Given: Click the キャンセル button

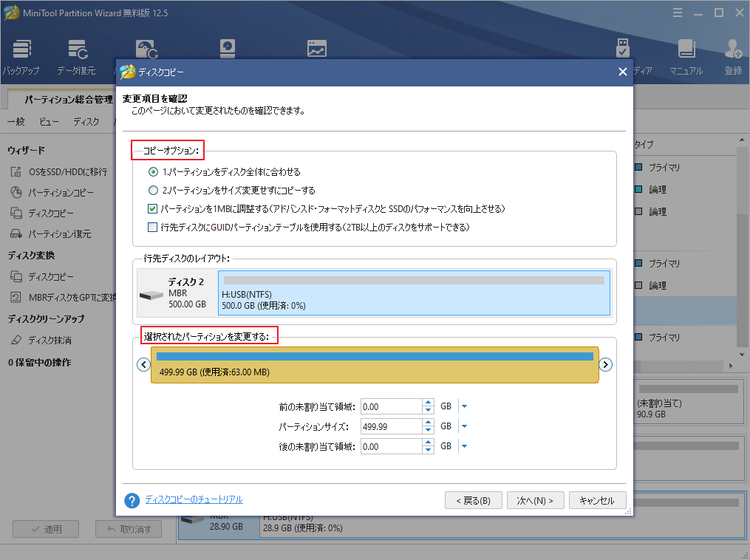Looking at the screenshot, I should point(598,500).
